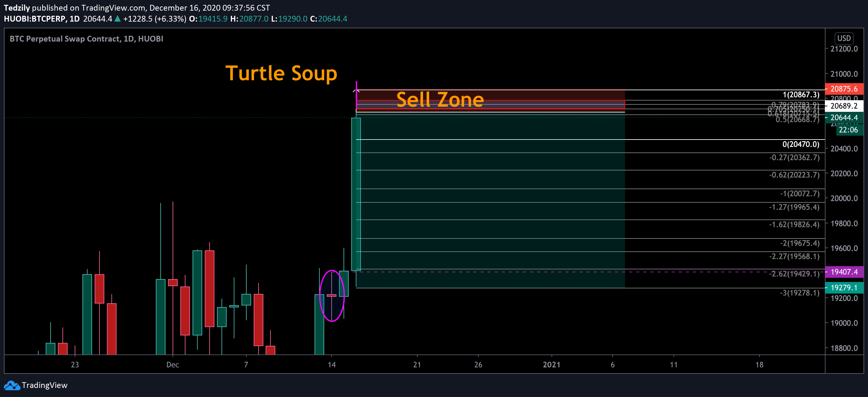Image resolution: width=868 pixels, height=397 pixels.
Task: Click the 'Tedzily' author name
Action: coord(17,8)
